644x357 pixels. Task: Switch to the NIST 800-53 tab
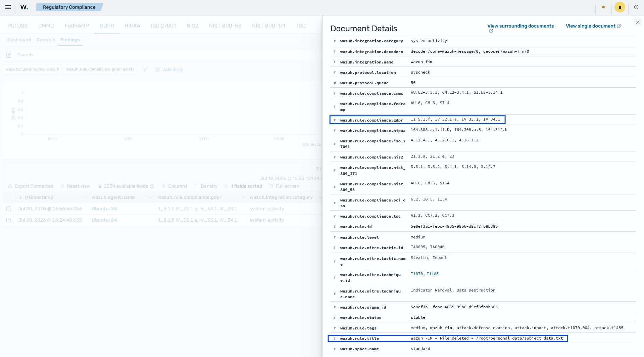(x=225, y=26)
